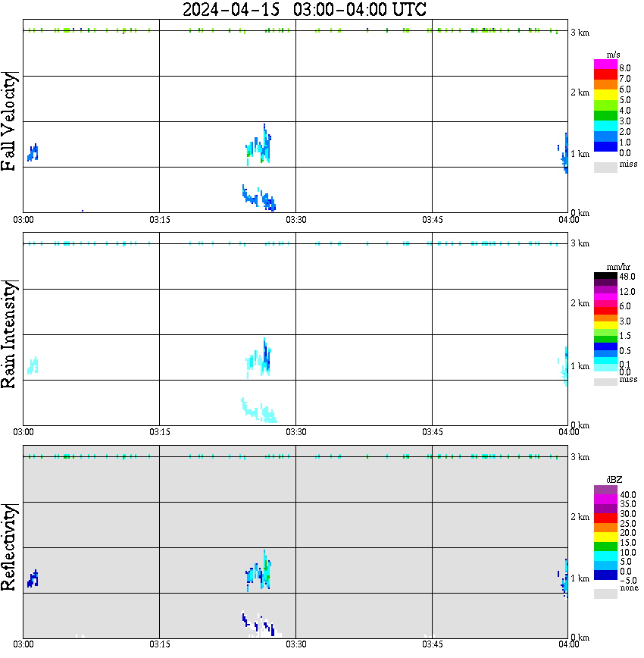Click the 03:00-04:00 UTC time range in title
This screenshot has height=658, width=644.
360,9
